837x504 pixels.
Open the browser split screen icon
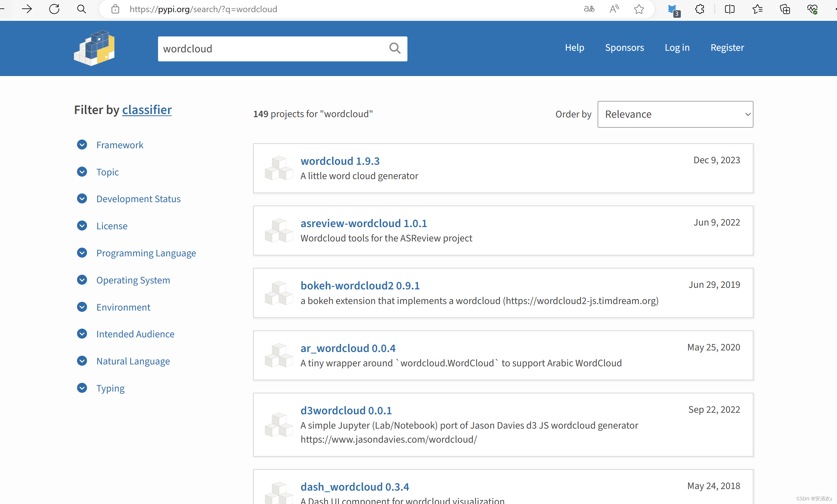pyautogui.click(x=729, y=9)
